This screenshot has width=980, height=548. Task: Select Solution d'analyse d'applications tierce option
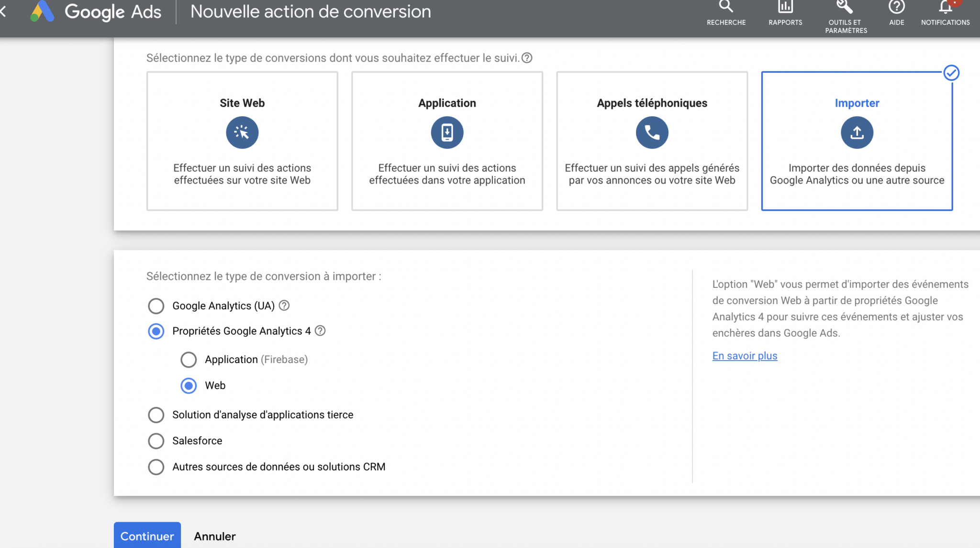pos(156,415)
